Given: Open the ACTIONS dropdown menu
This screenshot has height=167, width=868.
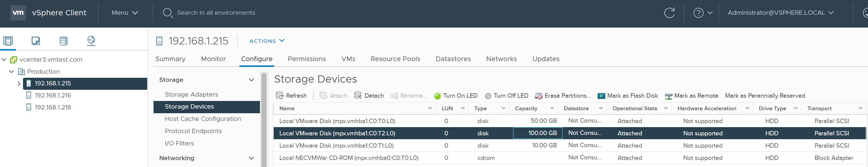Looking at the screenshot, I should point(267,41).
